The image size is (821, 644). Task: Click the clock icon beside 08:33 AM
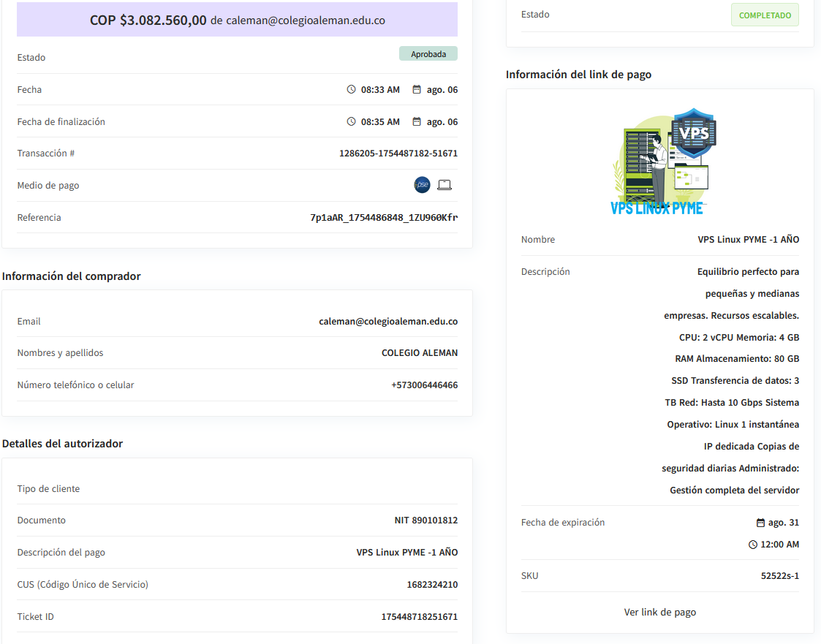[351, 90]
